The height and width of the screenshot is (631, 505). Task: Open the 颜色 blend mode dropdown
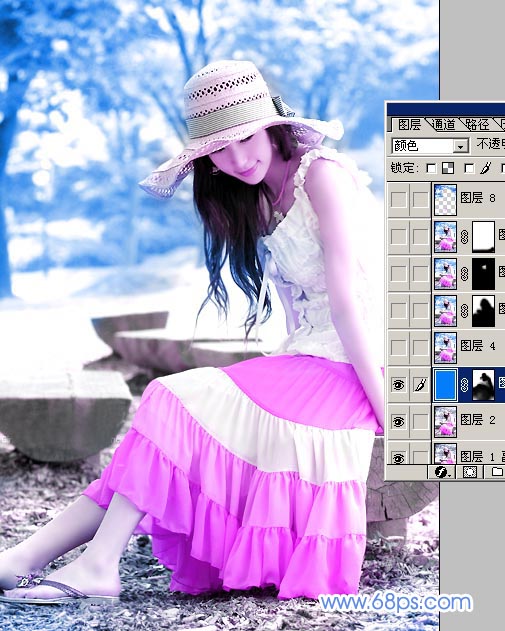430,146
